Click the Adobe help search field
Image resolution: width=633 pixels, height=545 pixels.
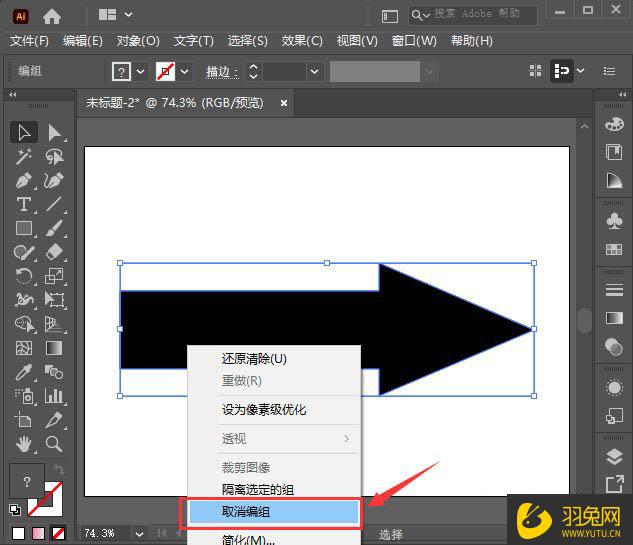pyautogui.click(x=472, y=15)
